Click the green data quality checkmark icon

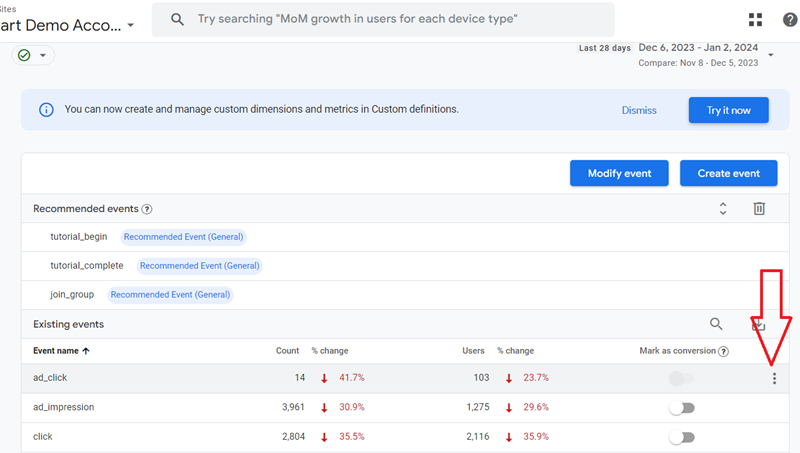pyautogui.click(x=24, y=55)
